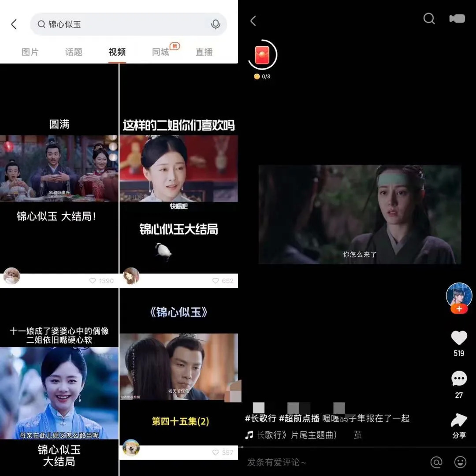Go back from the 锦心似玉 search page
This screenshot has width=476, height=476.
14,24
